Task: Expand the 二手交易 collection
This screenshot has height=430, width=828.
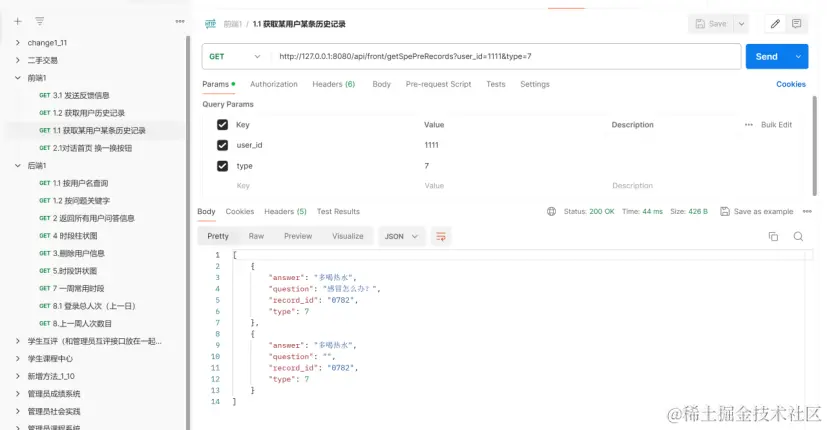Action: [17, 60]
